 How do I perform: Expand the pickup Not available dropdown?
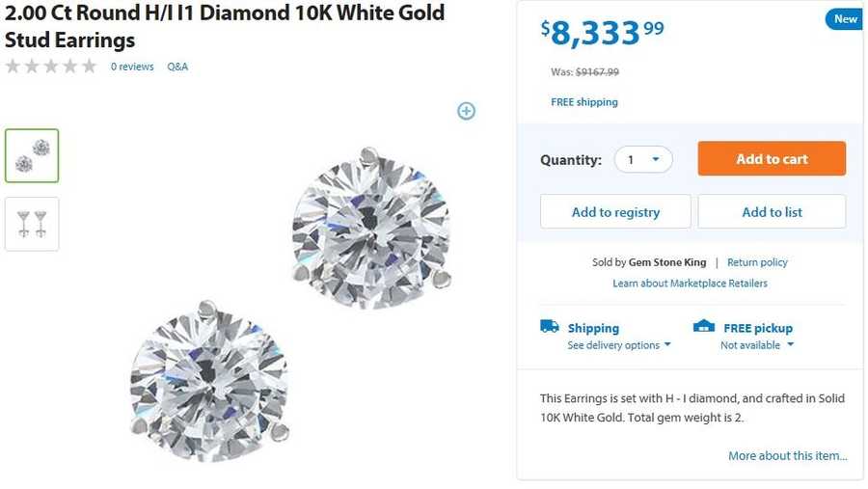(x=757, y=345)
